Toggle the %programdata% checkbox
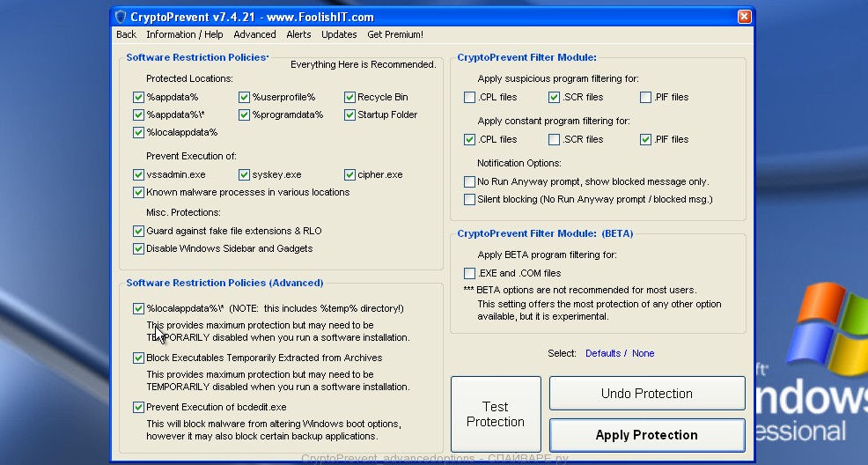The height and width of the screenshot is (465, 868). 244,115
